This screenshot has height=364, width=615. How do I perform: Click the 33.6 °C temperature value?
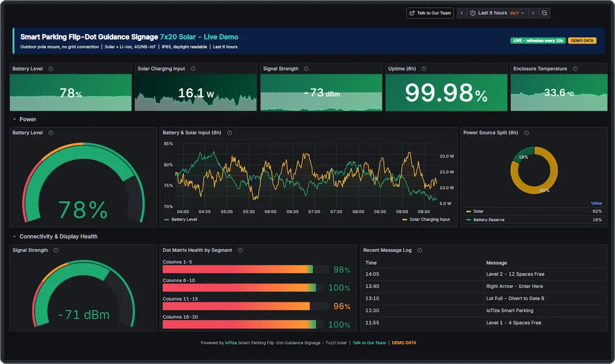[559, 93]
